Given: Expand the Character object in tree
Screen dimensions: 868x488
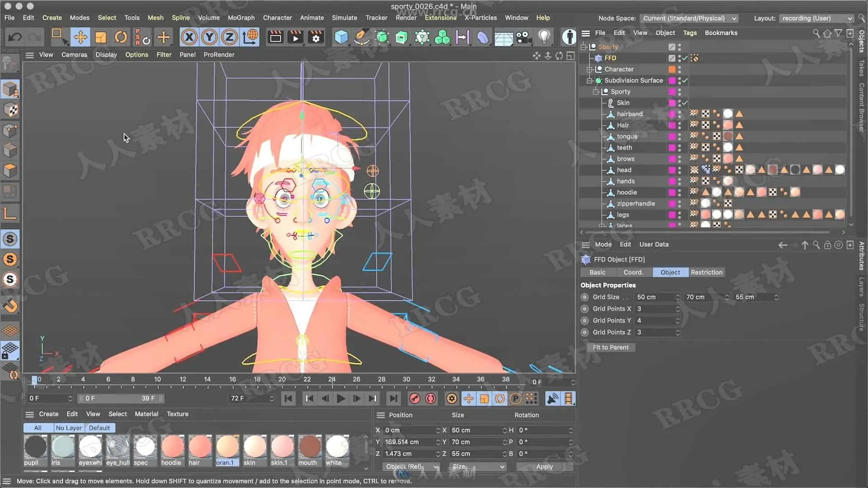Looking at the screenshot, I should click(x=590, y=70).
